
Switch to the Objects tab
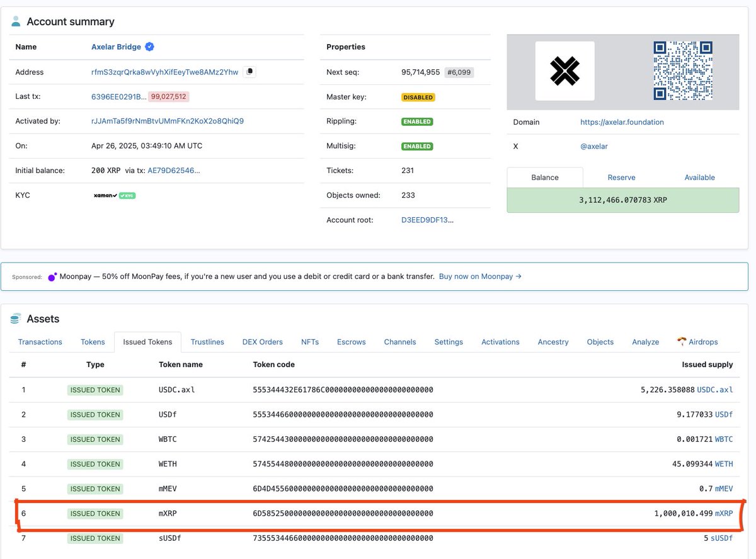click(x=600, y=342)
